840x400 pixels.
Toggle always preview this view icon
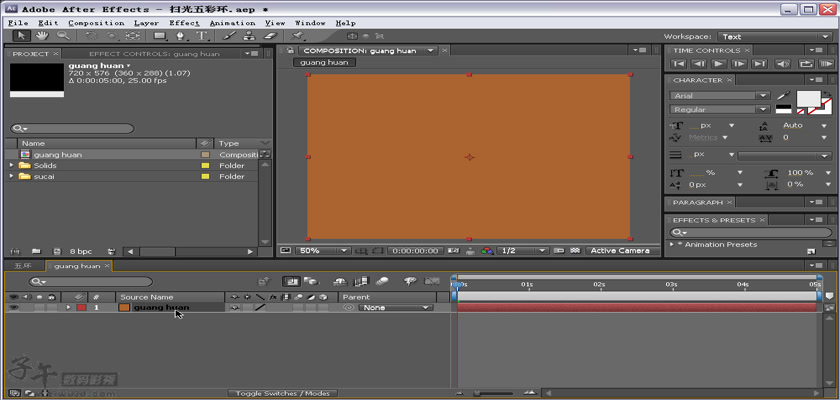click(x=285, y=251)
